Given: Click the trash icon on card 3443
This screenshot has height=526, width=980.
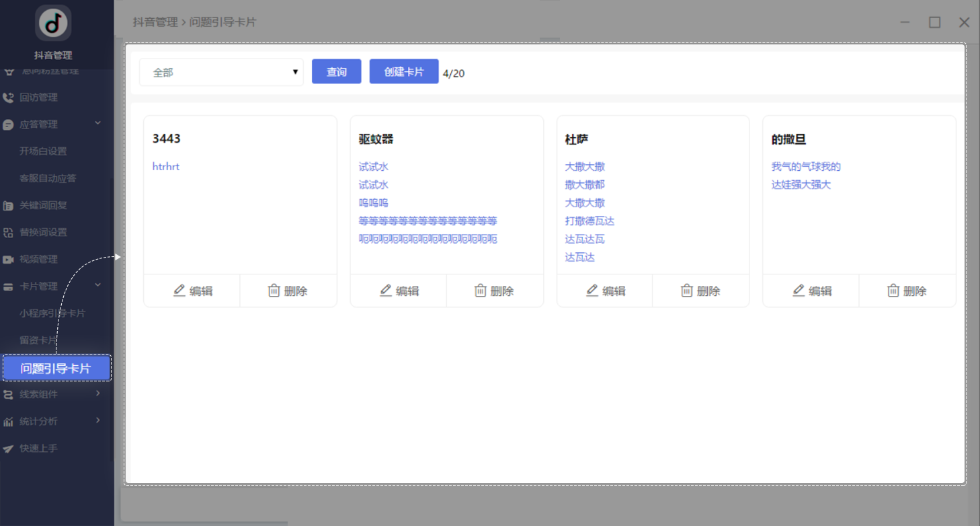Looking at the screenshot, I should (274, 291).
